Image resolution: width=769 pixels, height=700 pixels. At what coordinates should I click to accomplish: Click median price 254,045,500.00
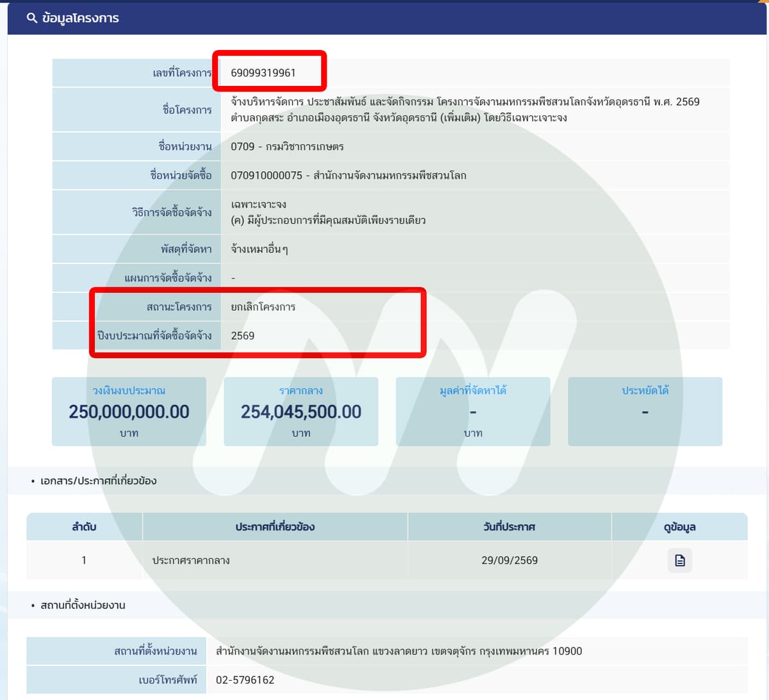pyautogui.click(x=301, y=412)
